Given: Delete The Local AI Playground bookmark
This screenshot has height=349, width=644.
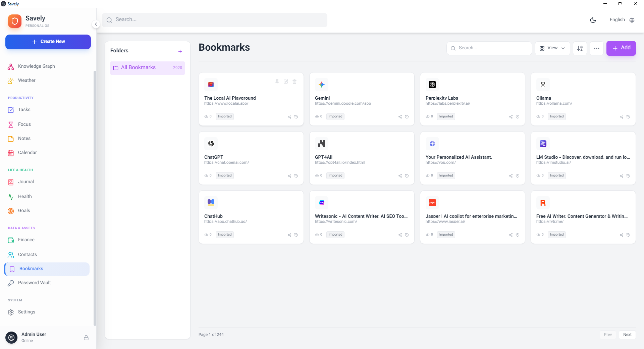Looking at the screenshot, I should (294, 82).
